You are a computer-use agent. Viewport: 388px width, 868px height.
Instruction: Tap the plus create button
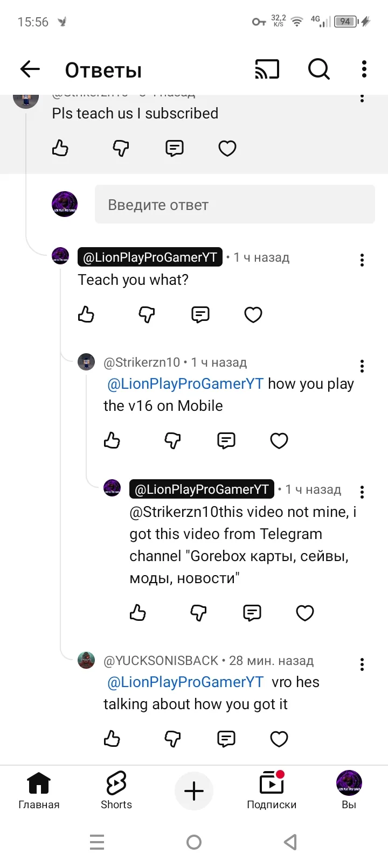coord(194,791)
